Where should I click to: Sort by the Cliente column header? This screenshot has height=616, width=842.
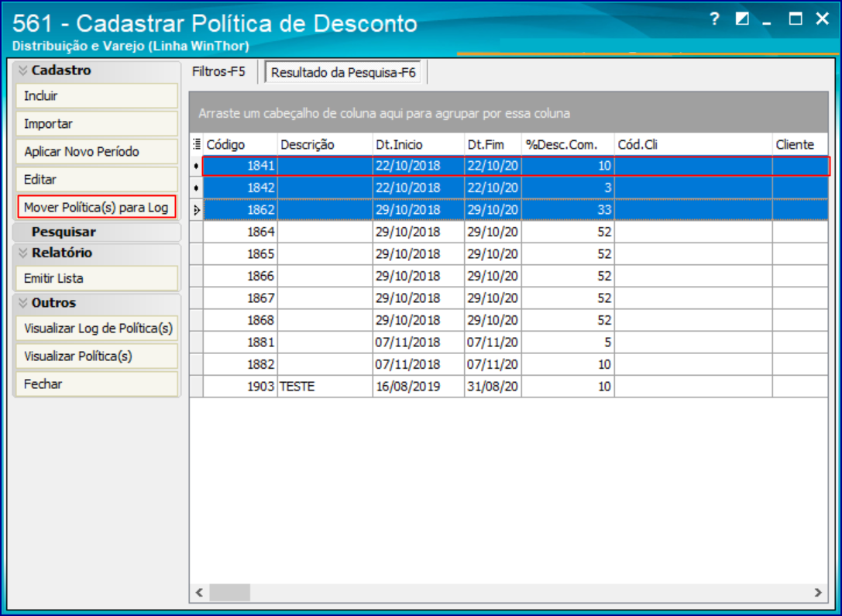800,144
